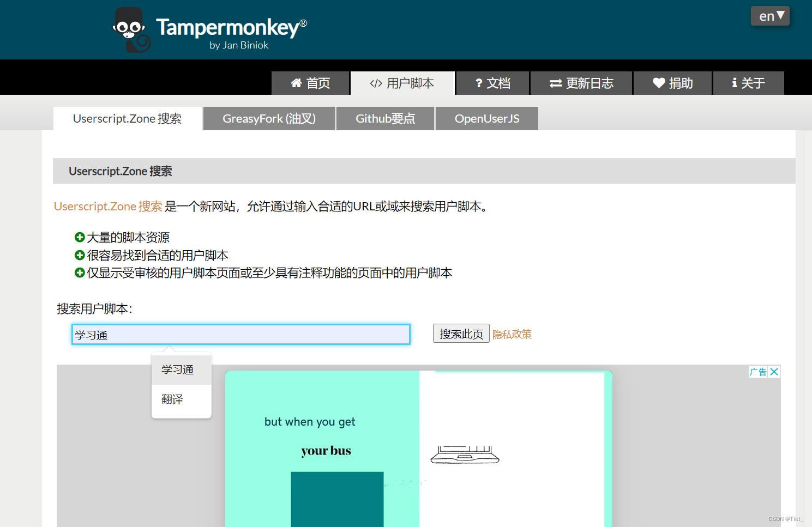Choose 学习通 from autocomplete suggestions
The image size is (812, 527).
coord(182,369)
